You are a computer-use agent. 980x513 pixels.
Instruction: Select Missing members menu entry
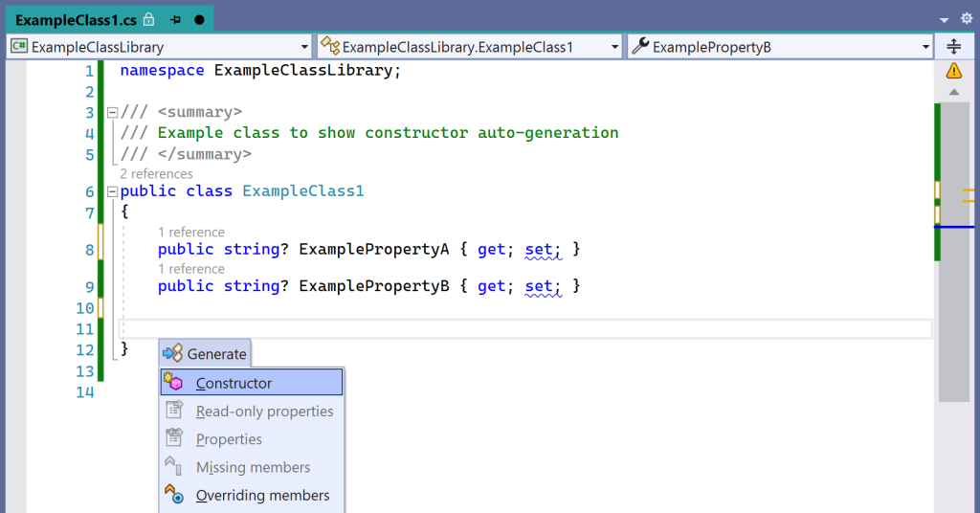tap(252, 467)
